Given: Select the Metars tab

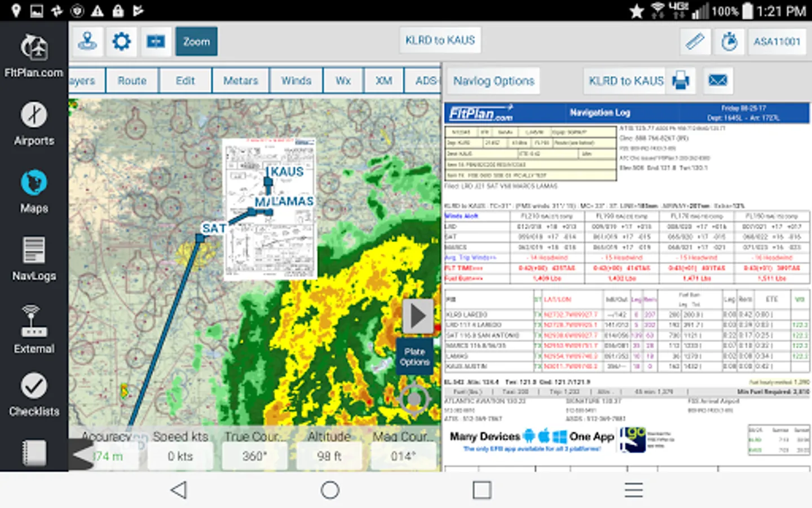Looking at the screenshot, I should coord(240,81).
